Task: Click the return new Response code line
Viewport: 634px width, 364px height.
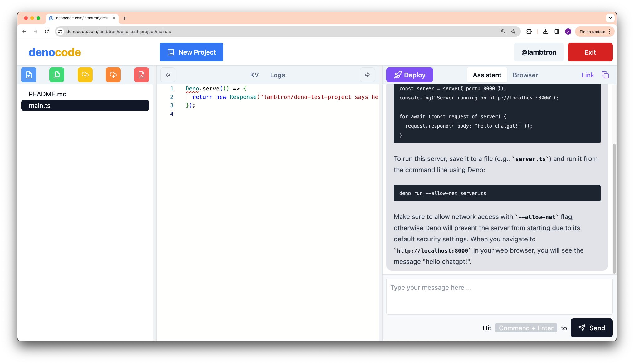Action: tap(285, 97)
